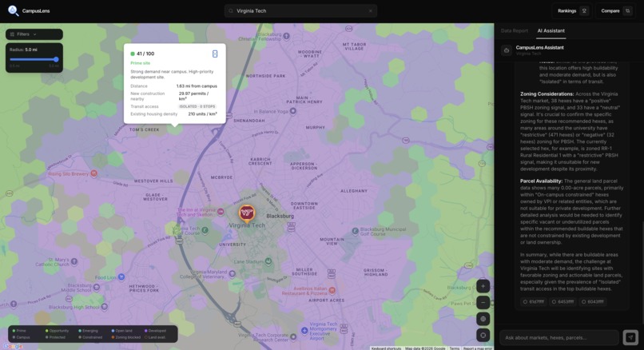Click the Blacksburg Middle School pin
644x350 pixels.
tap(97, 287)
